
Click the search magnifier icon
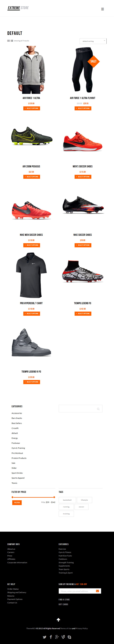click(98, 409)
